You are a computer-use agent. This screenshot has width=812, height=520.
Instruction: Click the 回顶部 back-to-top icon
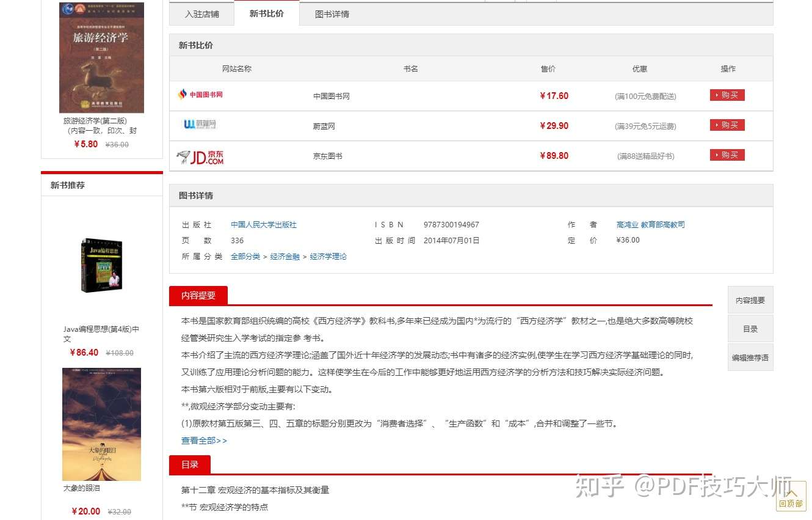[791, 496]
